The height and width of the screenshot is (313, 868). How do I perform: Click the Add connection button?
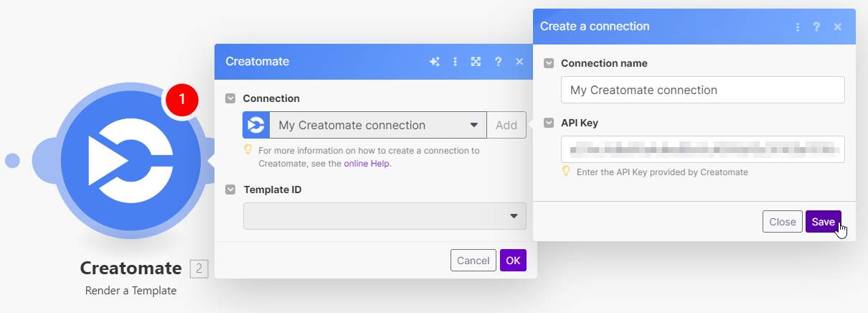coord(506,125)
